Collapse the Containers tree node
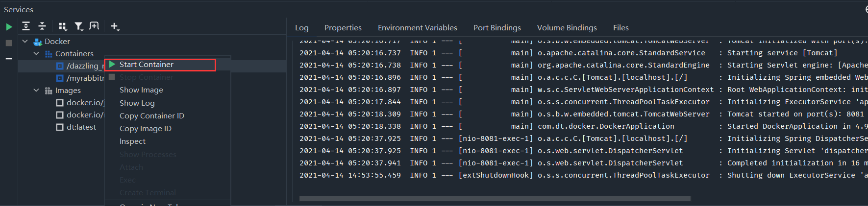The width and height of the screenshot is (868, 206). [36, 54]
